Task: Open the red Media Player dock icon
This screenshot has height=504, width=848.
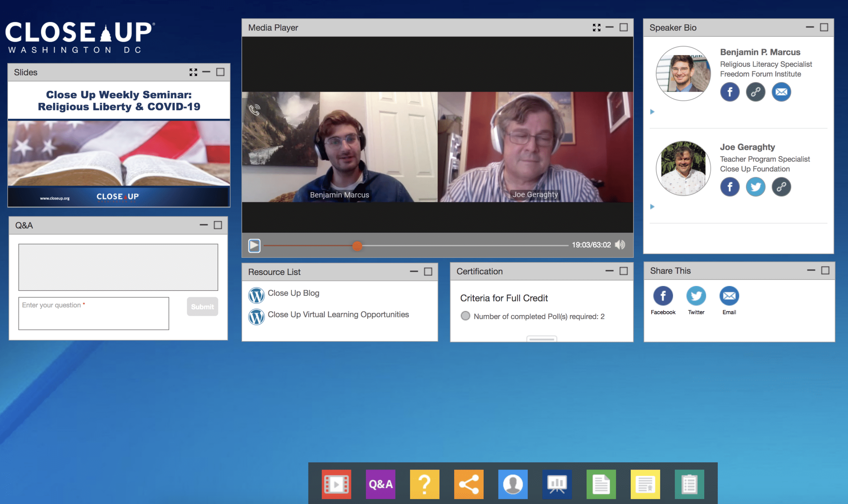Action: click(336, 484)
